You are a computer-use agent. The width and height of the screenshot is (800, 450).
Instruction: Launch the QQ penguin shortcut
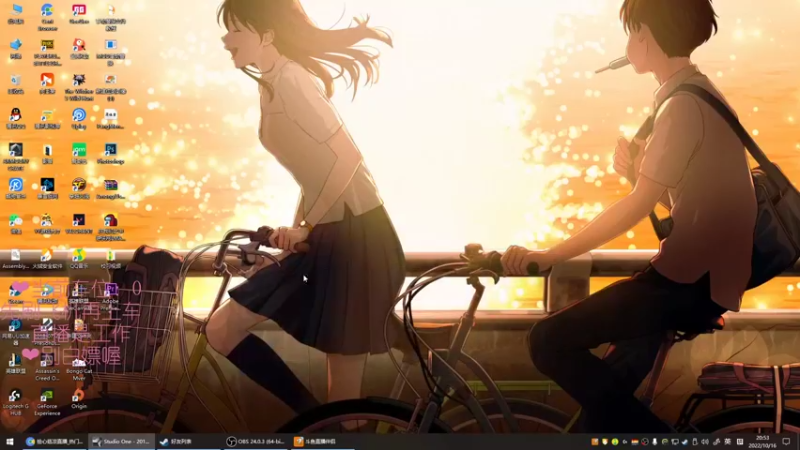[16, 118]
